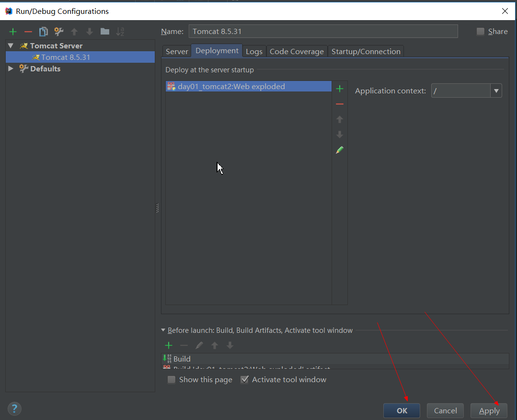Screen dimensions: 517x420
Task: Click the Apply button
Action: [x=489, y=410]
